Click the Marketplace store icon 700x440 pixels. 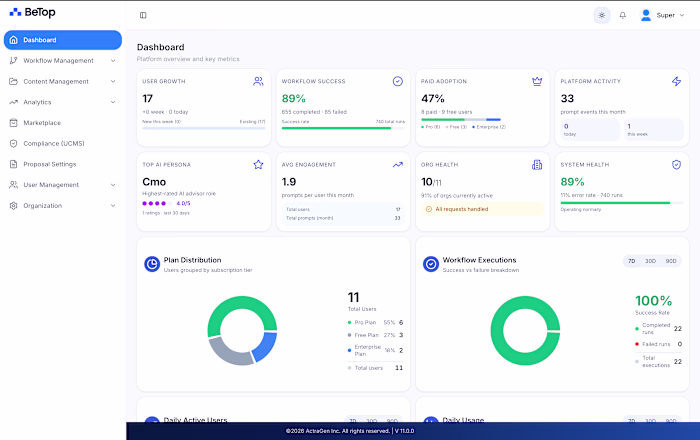13,123
